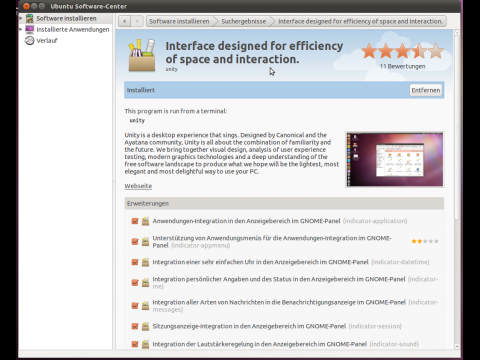The width and height of the screenshot is (480, 360).
Task: Click the package icon for indicator-appmenu
Action: coord(145,242)
